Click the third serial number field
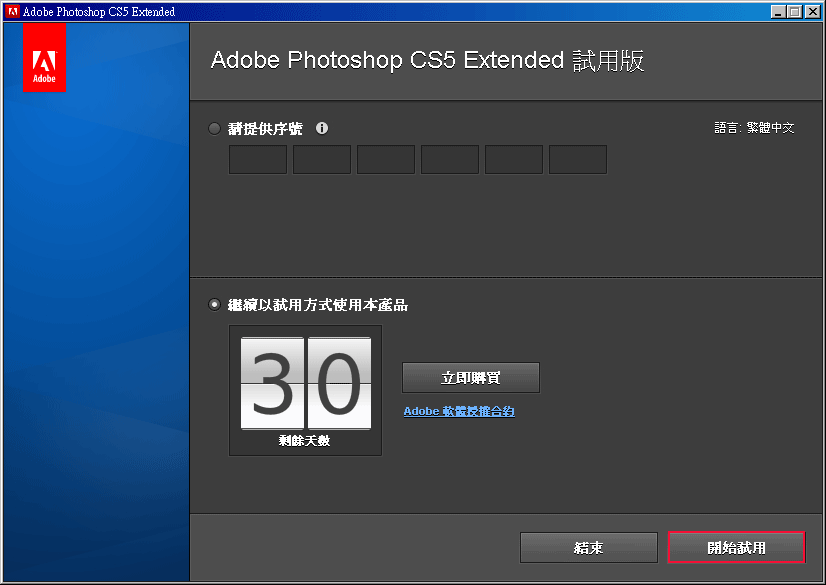The image size is (826, 585). pyautogui.click(x=386, y=160)
